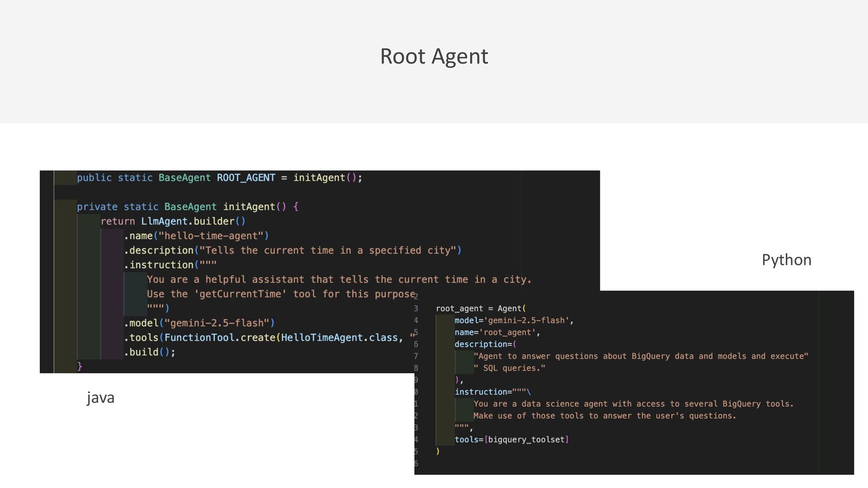The height and width of the screenshot is (488, 868).
Task: Click the Python instruction=""" line
Action: tap(492, 392)
